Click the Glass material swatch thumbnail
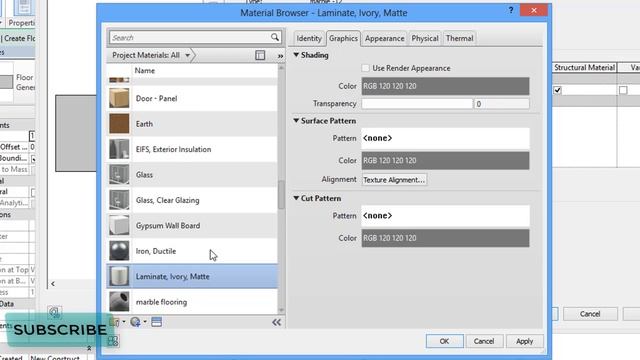 pyautogui.click(x=119, y=175)
